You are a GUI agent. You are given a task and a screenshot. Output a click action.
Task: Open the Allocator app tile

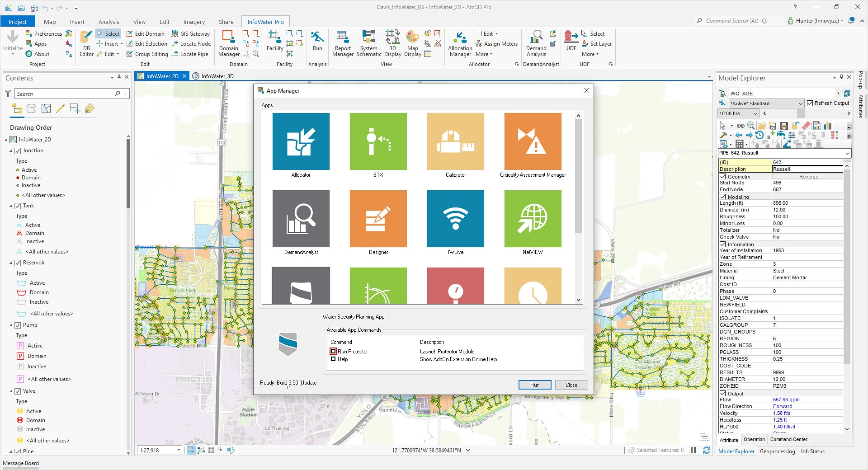coord(301,141)
